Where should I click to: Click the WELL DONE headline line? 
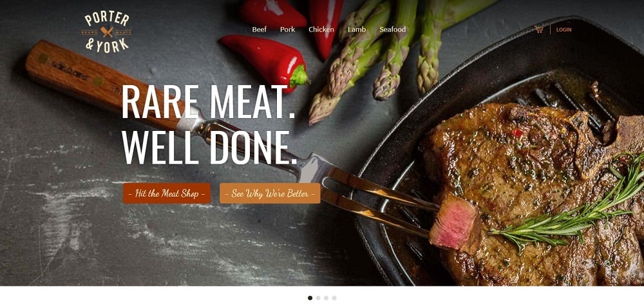(209, 147)
